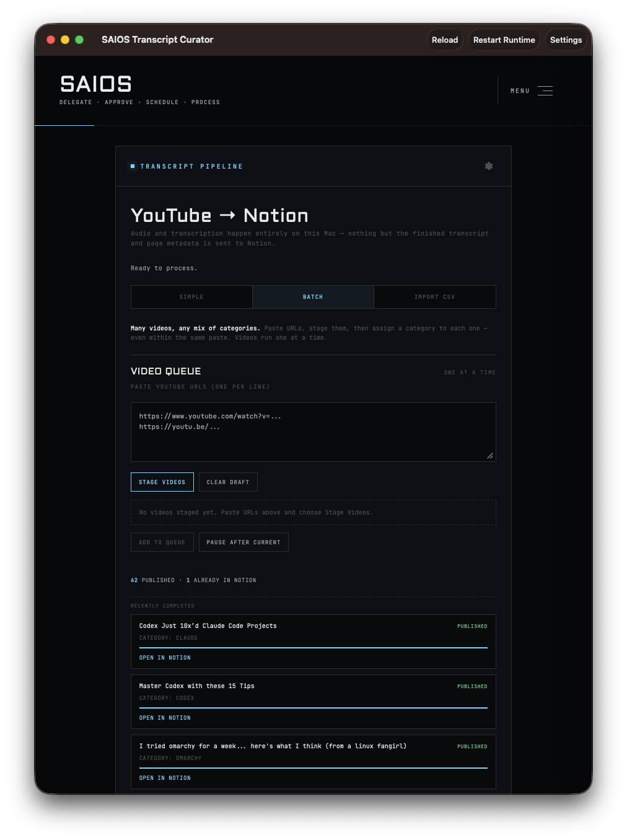The height and width of the screenshot is (840, 627).
Task: Switch to the SIMPLE tab
Action: tap(191, 297)
